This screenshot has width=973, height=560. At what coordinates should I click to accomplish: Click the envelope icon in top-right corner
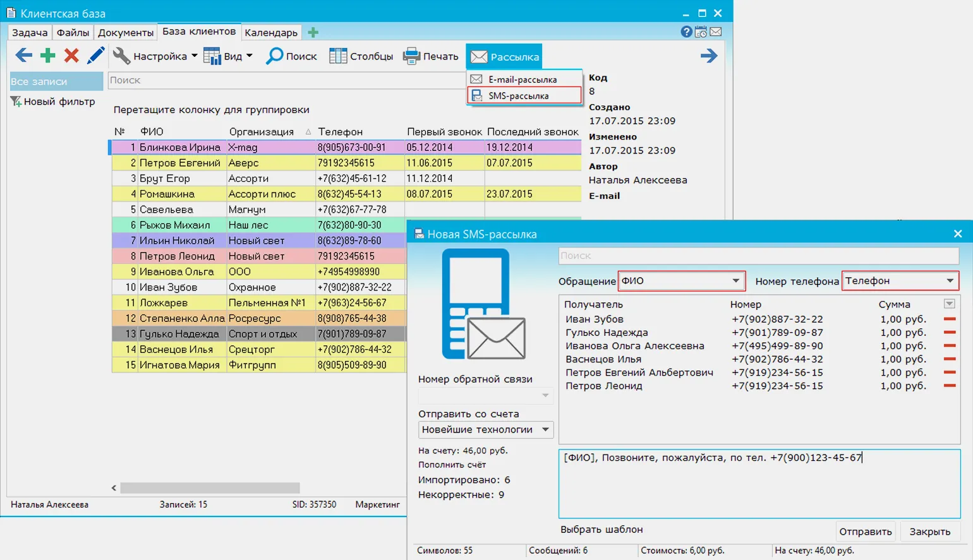pyautogui.click(x=716, y=32)
